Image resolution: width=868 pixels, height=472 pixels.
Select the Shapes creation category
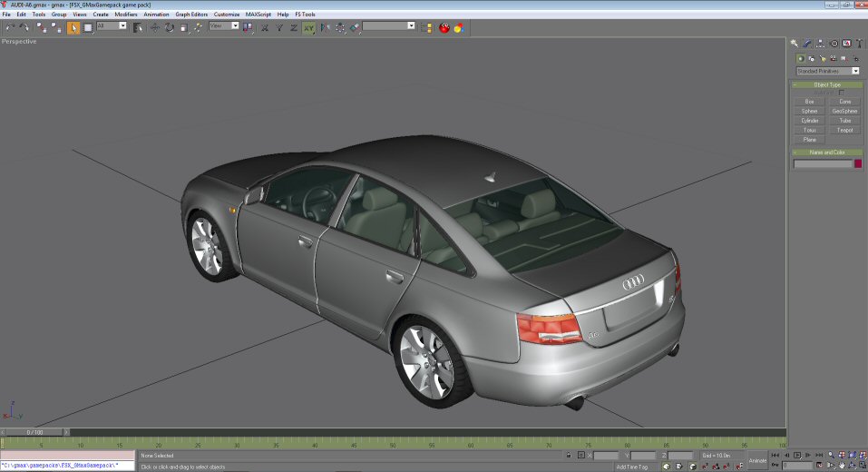(x=812, y=59)
